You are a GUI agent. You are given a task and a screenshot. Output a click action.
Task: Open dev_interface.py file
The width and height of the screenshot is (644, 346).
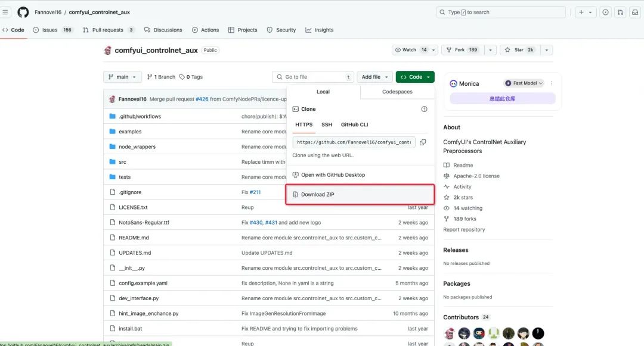(x=138, y=298)
